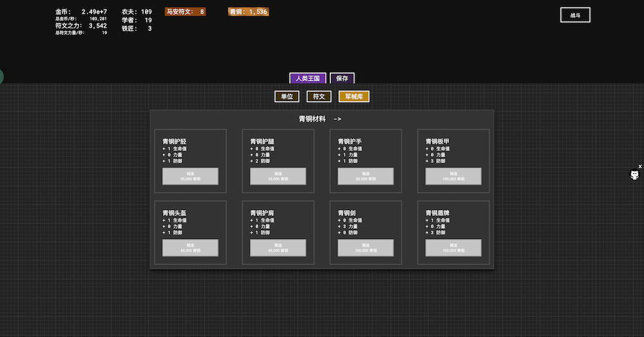Forge 青铜护胫 for 35,000 bronze
Screen dimensions: 644x337
190,176
